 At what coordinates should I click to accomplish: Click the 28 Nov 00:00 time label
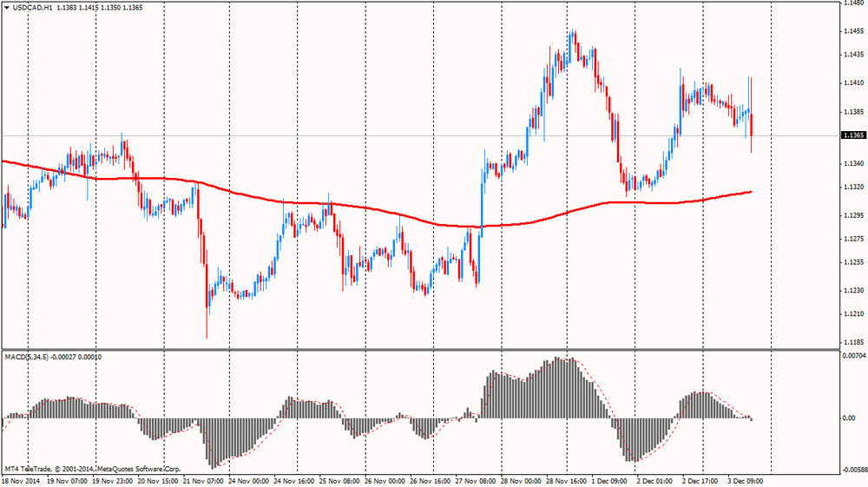(521, 482)
